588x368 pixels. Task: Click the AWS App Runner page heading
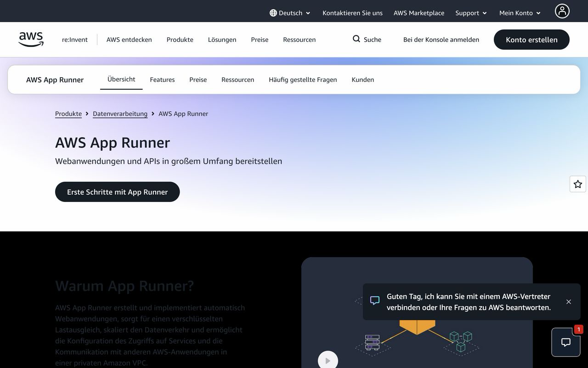[x=113, y=143]
